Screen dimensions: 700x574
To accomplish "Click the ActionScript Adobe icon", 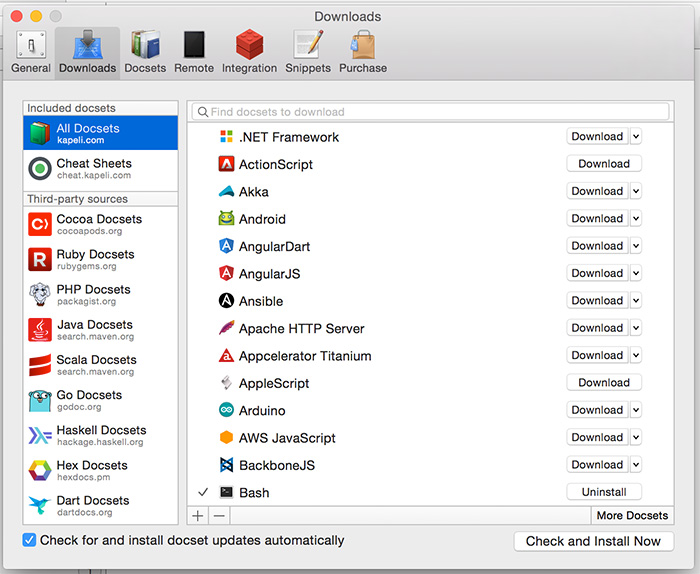I will (226, 164).
